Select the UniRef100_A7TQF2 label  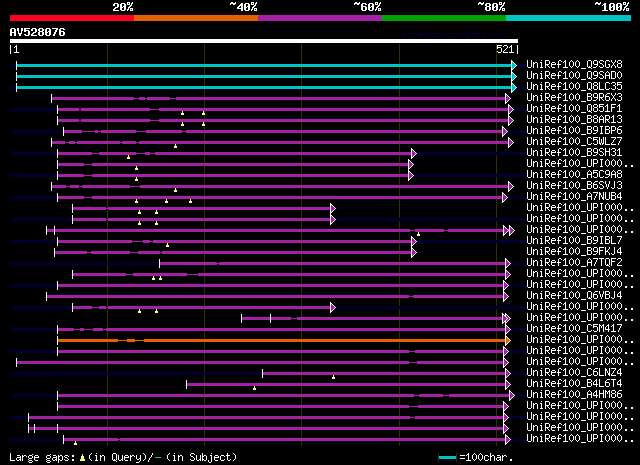(x=574, y=263)
